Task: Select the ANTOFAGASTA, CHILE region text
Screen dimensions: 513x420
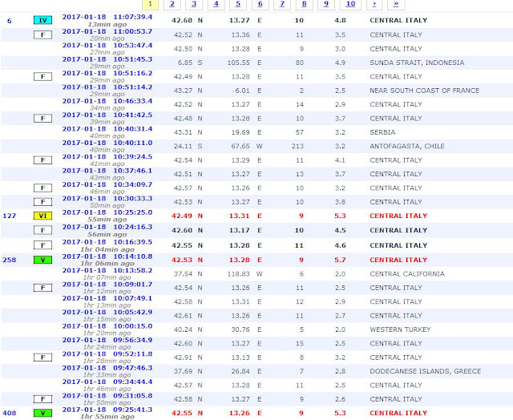Action: (x=407, y=146)
